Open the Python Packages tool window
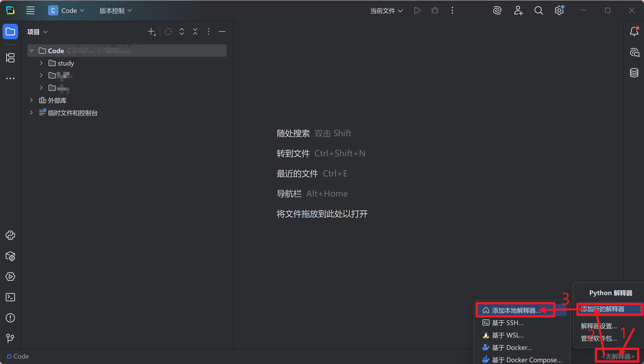Screen dimensions: 644x364 coord(10,256)
